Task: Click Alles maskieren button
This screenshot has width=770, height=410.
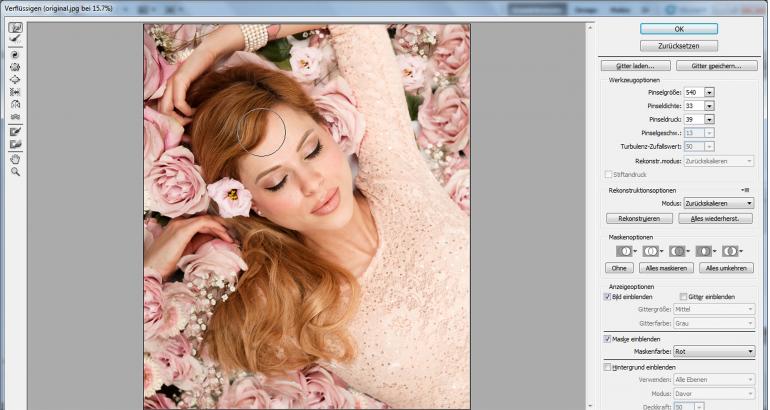Action: pos(666,268)
